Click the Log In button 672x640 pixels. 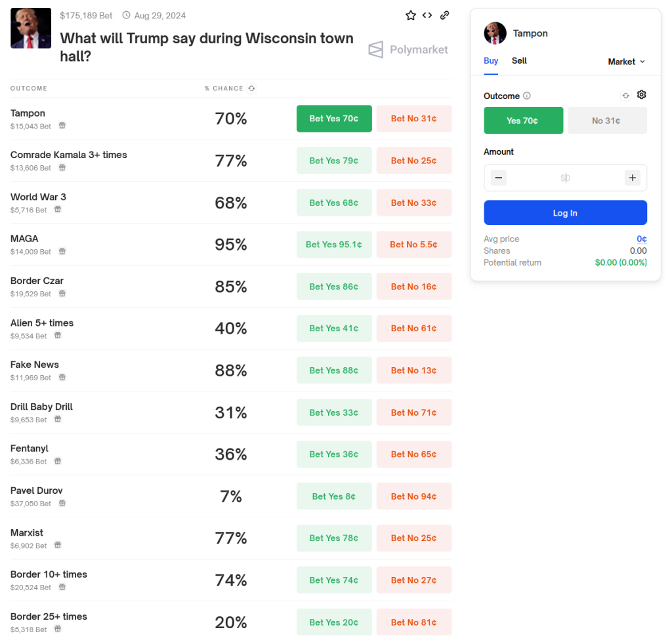pos(565,212)
